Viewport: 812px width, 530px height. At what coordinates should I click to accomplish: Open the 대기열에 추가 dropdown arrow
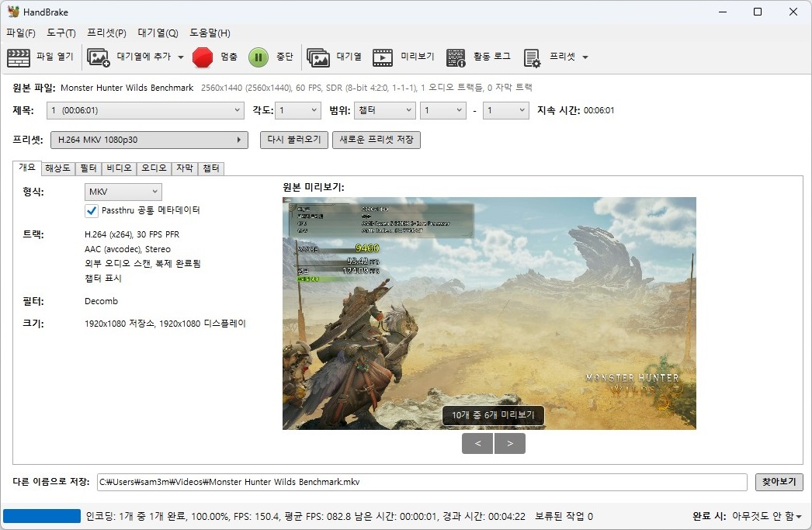(181, 57)
